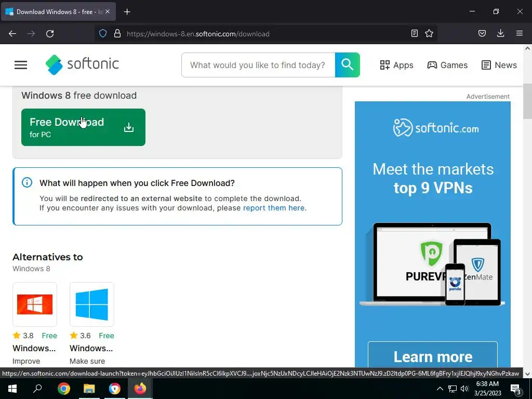Open File Explorer from the taskbar

click(x=89, y=389)
